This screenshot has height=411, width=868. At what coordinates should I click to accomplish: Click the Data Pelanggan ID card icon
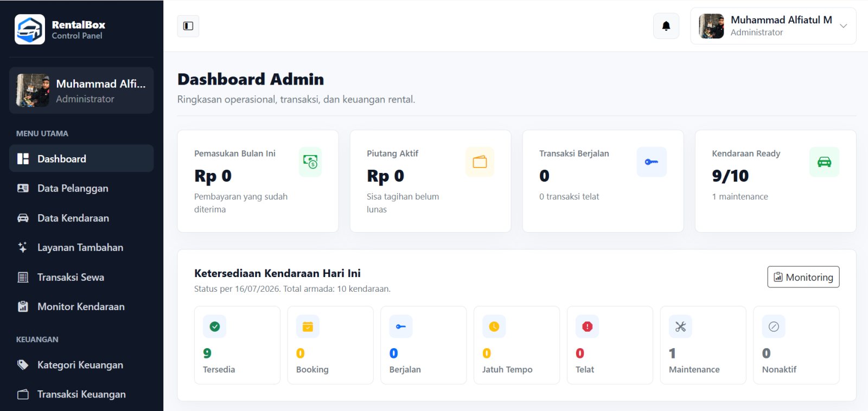pos(23,188)
